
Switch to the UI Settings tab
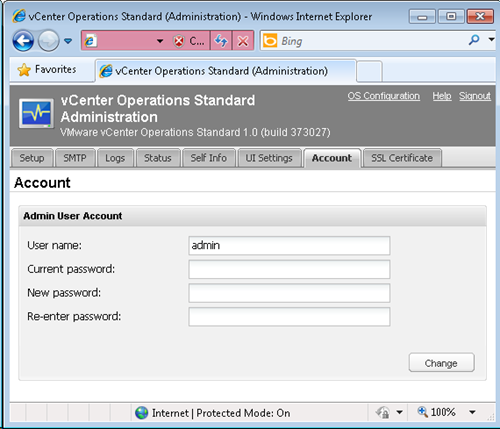269,158
